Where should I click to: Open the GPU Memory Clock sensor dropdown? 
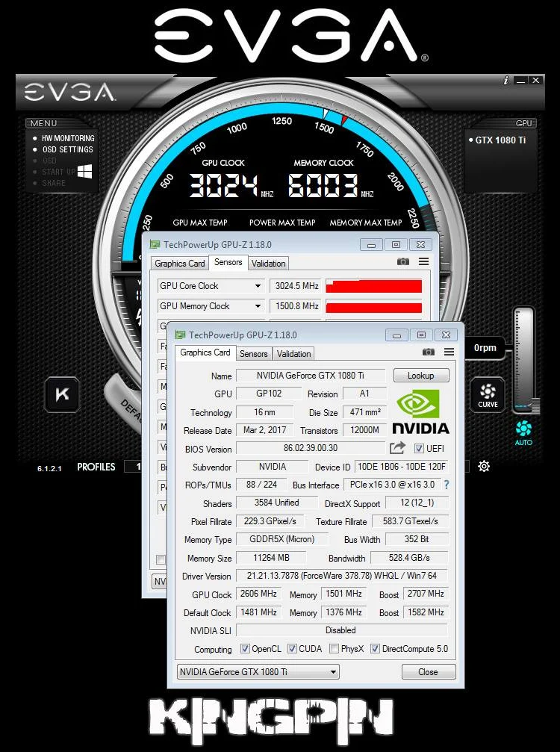point(258,306)
